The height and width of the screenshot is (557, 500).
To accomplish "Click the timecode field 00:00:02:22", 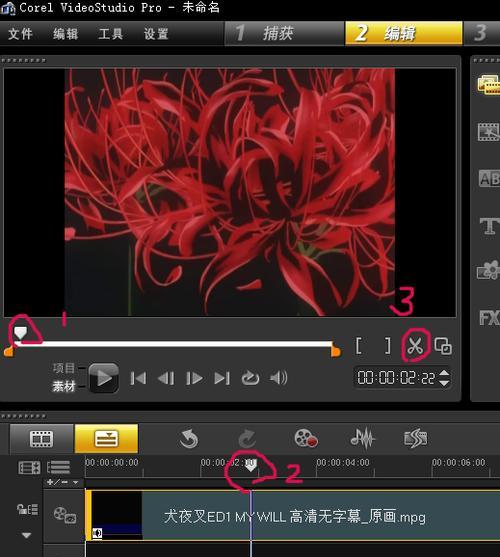I will coord(396,378).
